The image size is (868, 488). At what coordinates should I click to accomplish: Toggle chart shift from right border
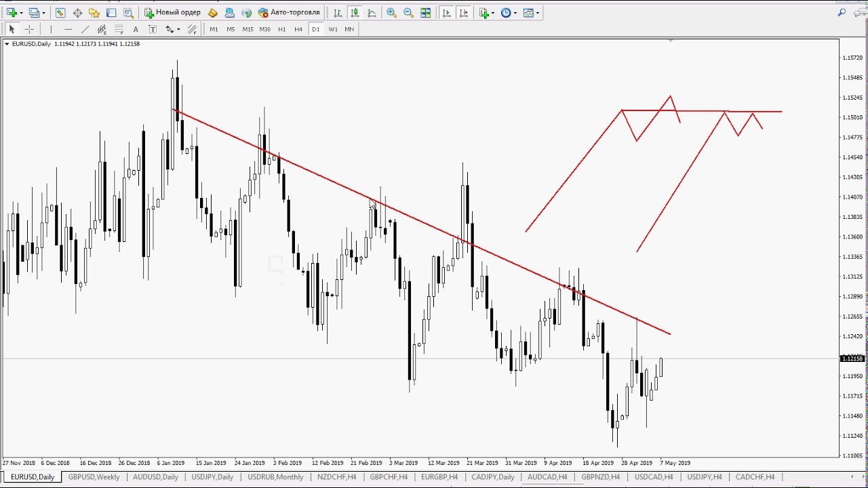point(463,13)
